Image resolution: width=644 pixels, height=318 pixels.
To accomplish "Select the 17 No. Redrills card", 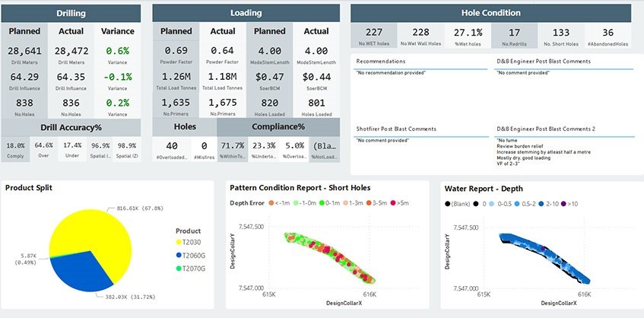I will click(x=513, y=36).
